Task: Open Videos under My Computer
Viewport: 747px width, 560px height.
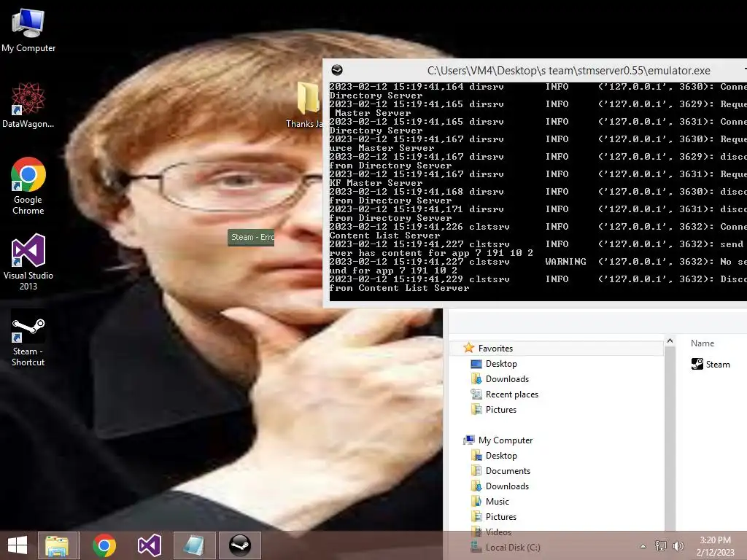Action: (498, 532)
